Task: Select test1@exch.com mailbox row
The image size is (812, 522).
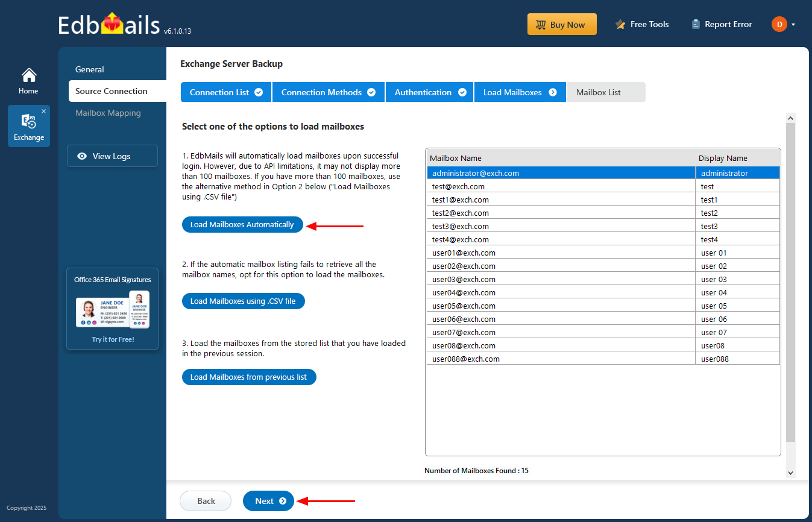Action: pos(603,200)
